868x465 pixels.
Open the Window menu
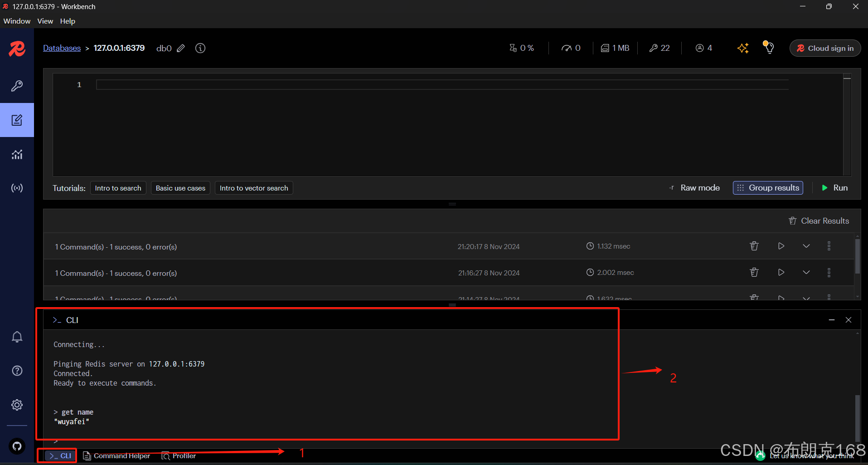click(x=17, y=21)
